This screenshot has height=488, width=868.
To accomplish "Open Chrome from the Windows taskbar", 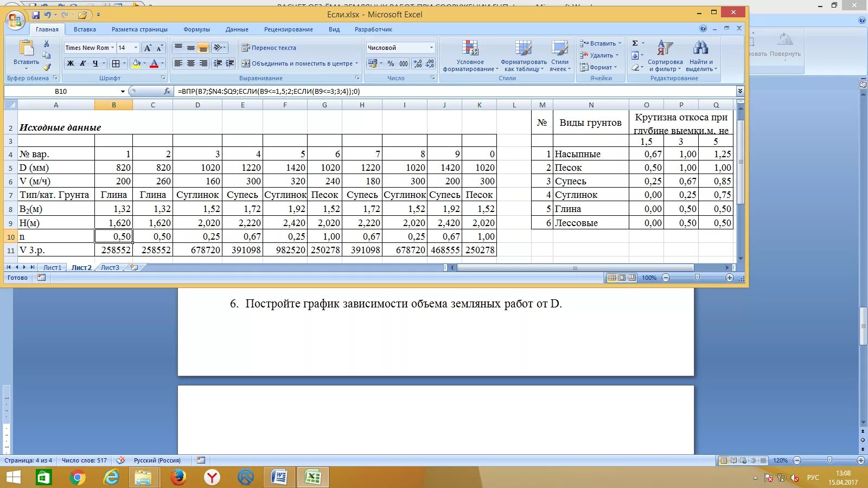I will click(78, 477).
